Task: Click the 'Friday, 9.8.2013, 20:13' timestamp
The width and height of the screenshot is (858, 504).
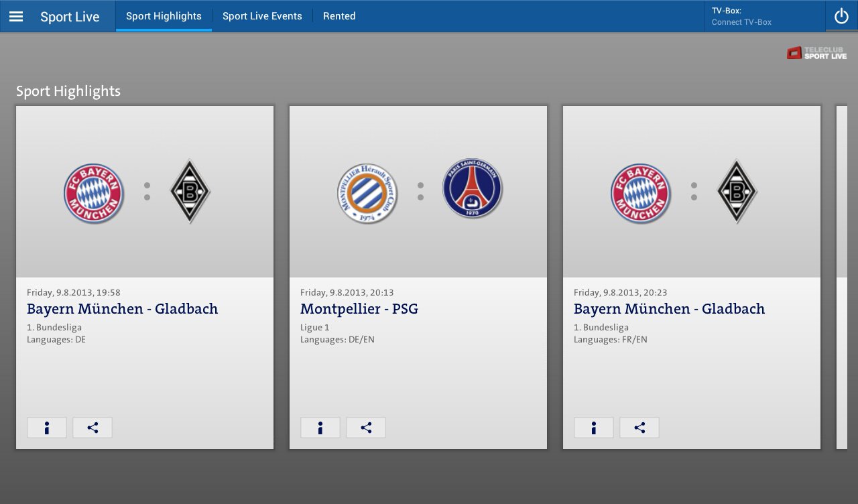Action: [347, 292]
